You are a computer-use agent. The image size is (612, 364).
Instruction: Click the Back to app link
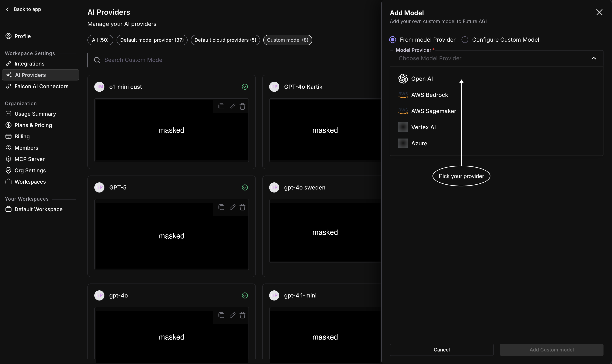point(27,9)
